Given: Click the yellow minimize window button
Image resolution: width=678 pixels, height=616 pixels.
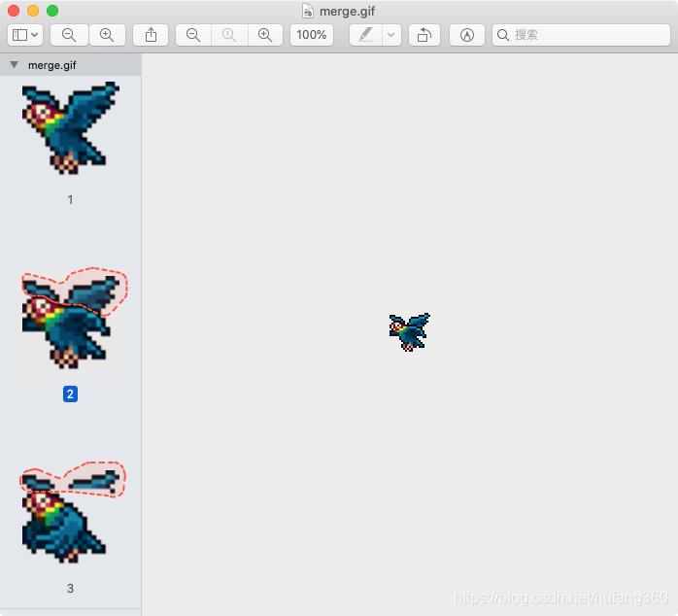Looking at the screenshot, I should coord(33,11).
